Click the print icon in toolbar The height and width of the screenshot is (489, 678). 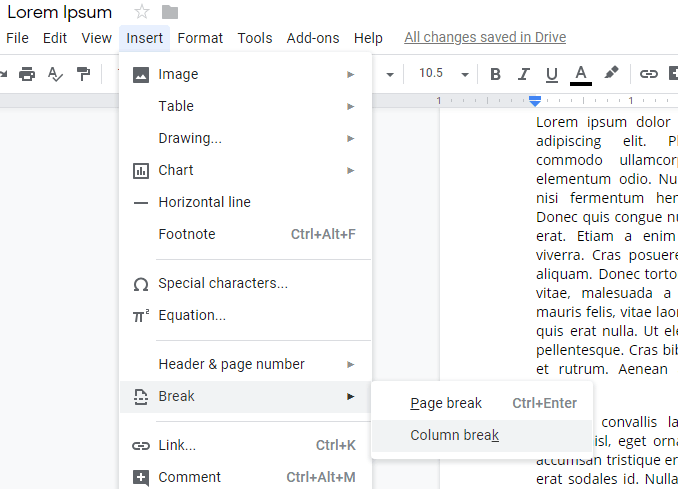tap(27, 73)
